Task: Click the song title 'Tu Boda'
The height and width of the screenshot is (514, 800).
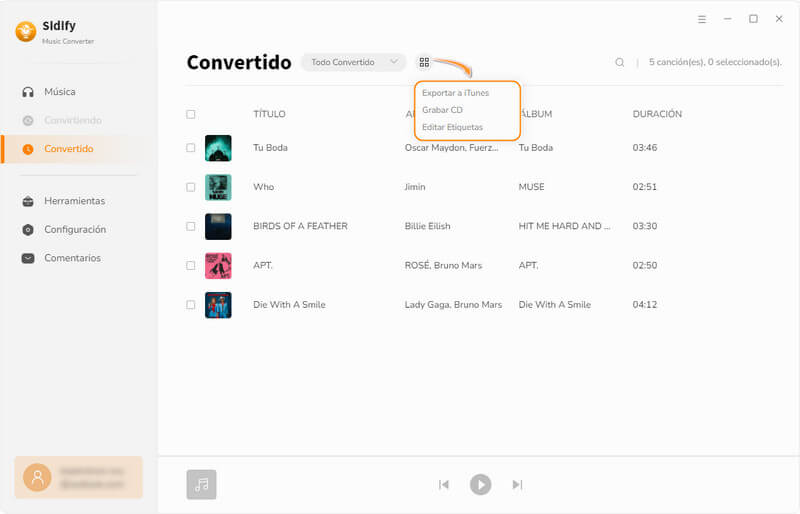Action: (270, 148)
